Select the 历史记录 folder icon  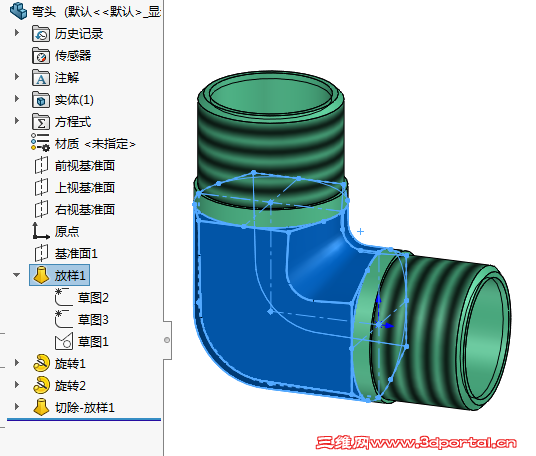click(41, 33)
